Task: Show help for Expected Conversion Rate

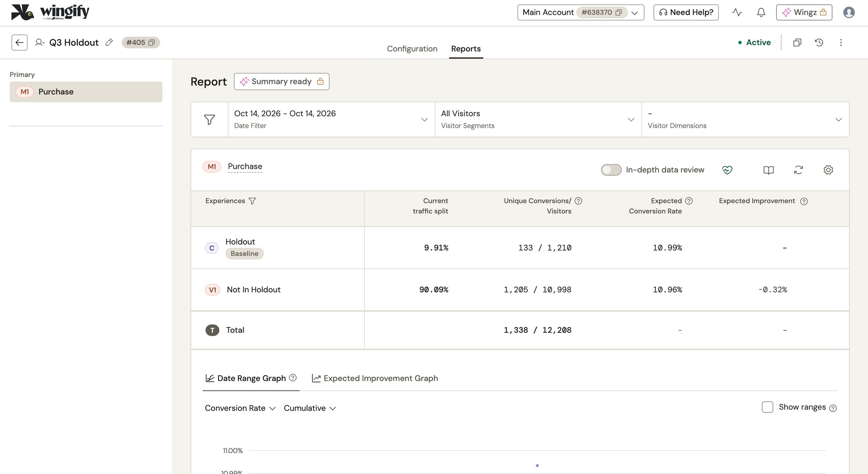Action: [689, 201]
